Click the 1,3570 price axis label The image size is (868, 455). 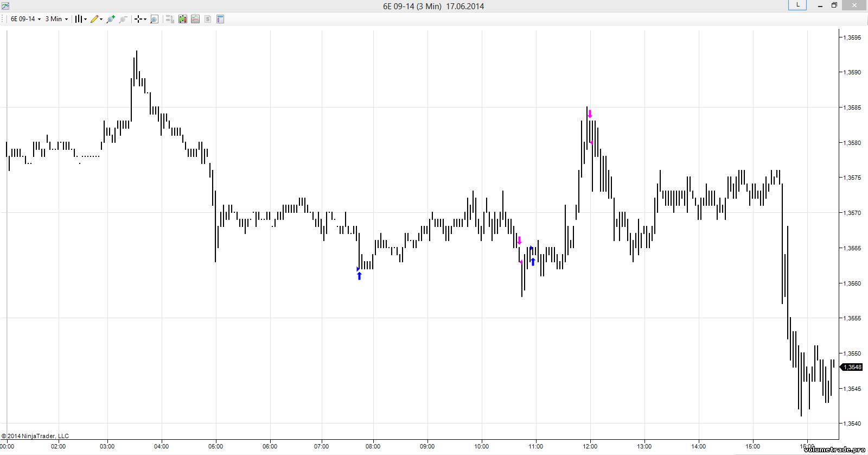[x=852, y=213]
